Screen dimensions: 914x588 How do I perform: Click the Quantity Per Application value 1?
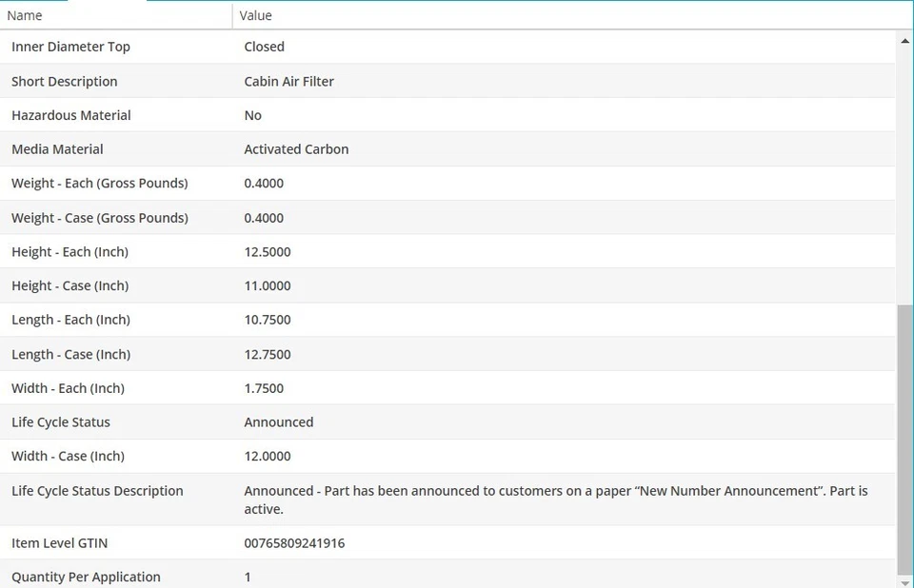tap(248, 577)
